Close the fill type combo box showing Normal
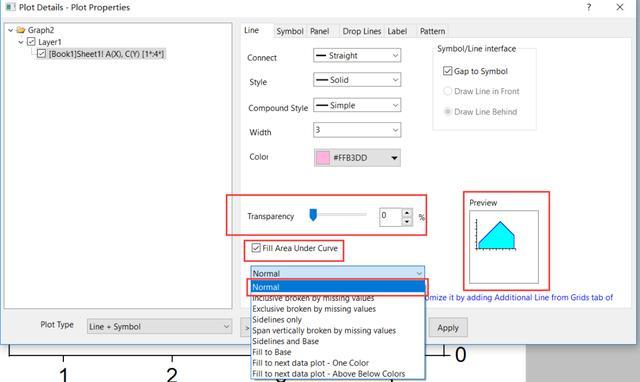 338,273
